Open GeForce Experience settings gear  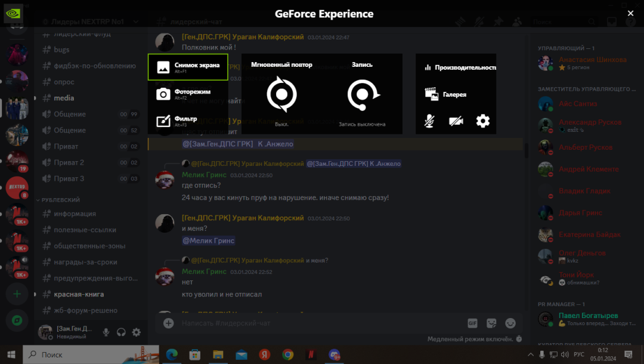[x=482, y=121]
